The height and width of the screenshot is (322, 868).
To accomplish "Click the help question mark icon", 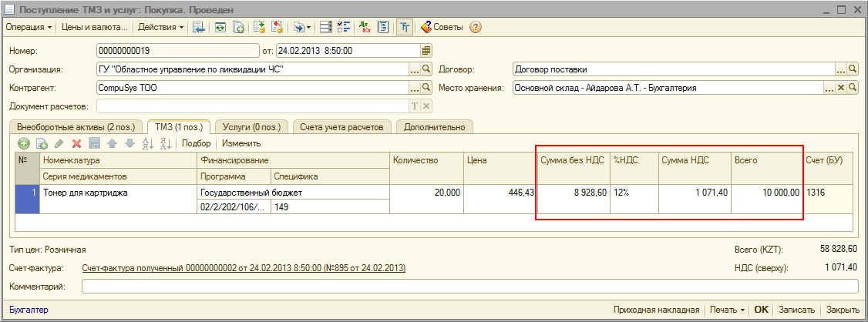I will pos(476,28).
